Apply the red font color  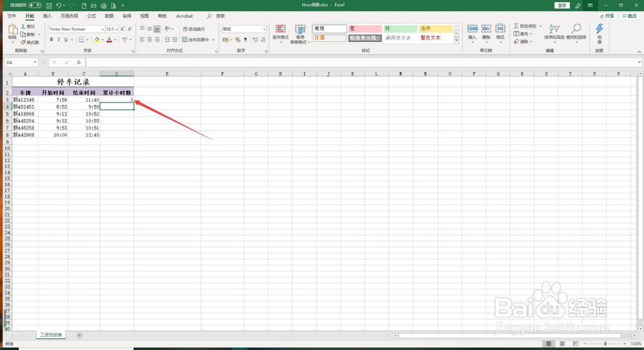pos(109,40)
